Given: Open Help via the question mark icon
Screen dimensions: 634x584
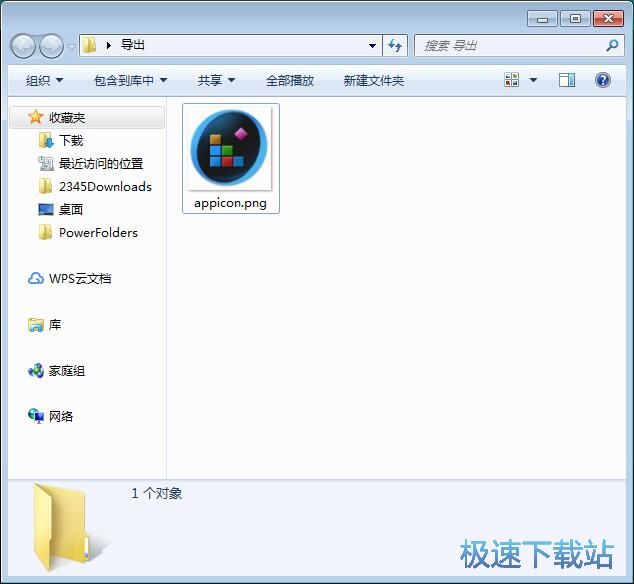Looking at the screenshot, I should coord(602,80).
